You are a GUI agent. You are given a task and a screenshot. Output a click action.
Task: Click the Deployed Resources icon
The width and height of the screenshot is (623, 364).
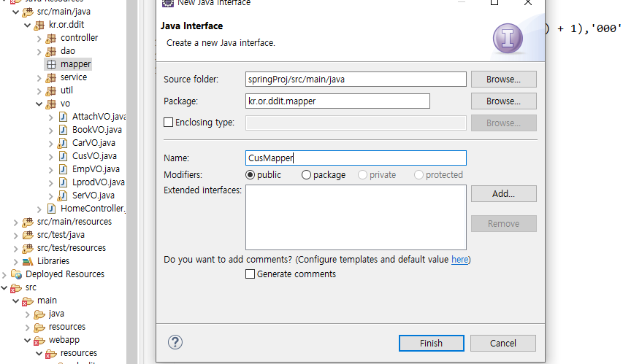[16, 274]
